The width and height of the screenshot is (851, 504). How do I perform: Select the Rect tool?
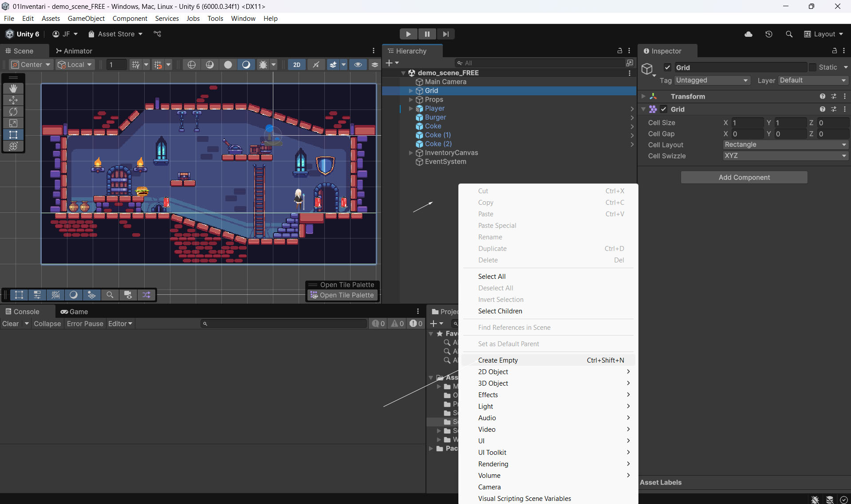(13, 135)
